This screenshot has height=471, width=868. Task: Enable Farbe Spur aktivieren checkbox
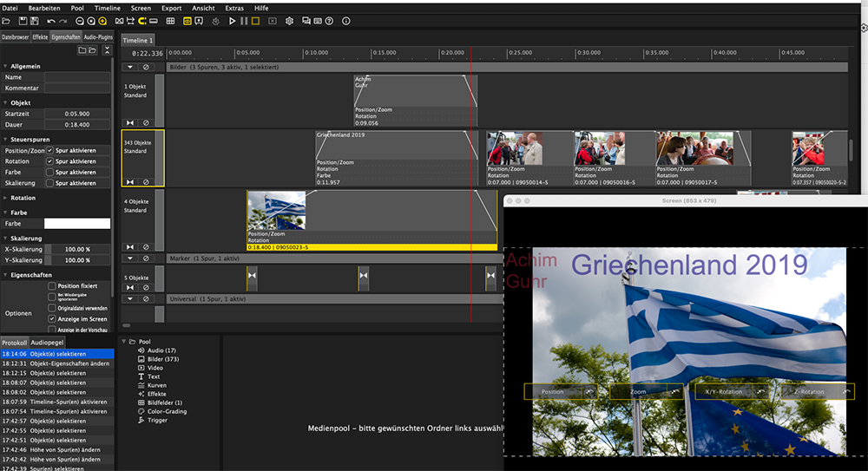pos(49,172)
